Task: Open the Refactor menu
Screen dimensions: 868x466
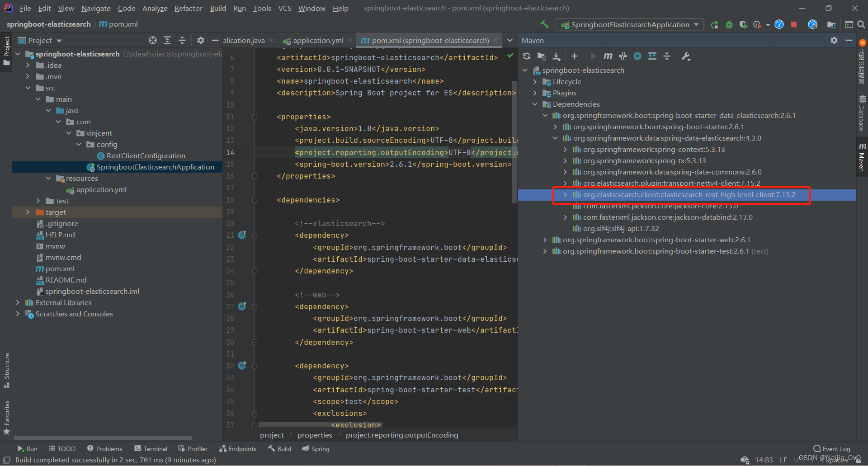Action: point(188,8)
